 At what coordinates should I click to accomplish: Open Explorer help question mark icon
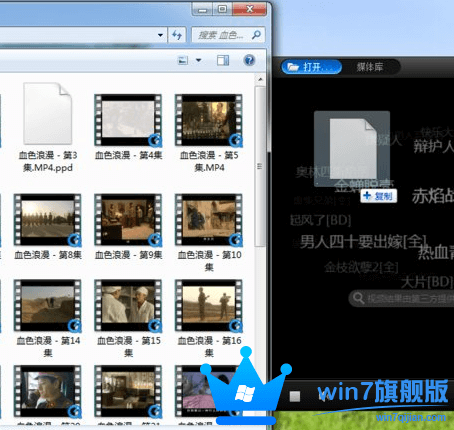click(x=249, y=60)
